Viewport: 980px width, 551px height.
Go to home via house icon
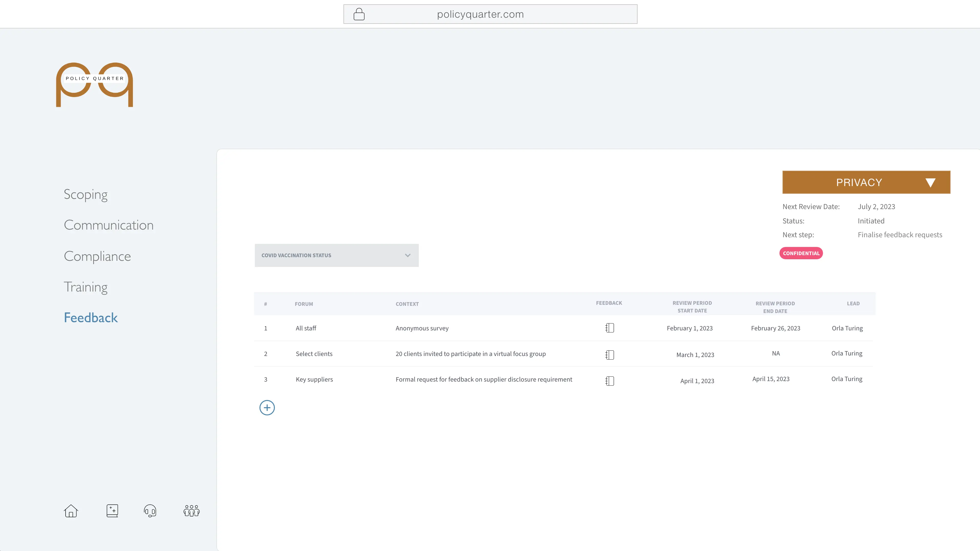[x=71, y=511]
